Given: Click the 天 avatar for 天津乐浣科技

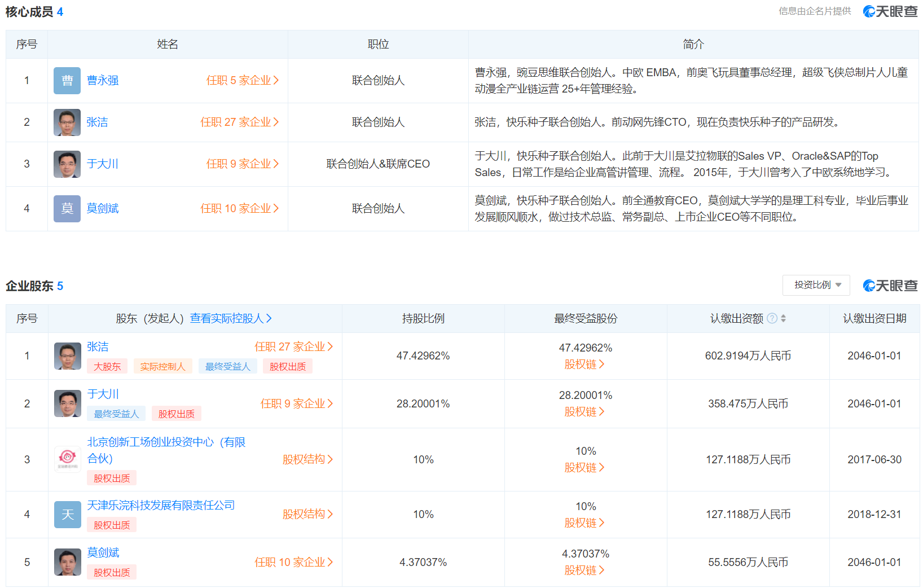Looking at the screenshot, I should coord(67,515).
